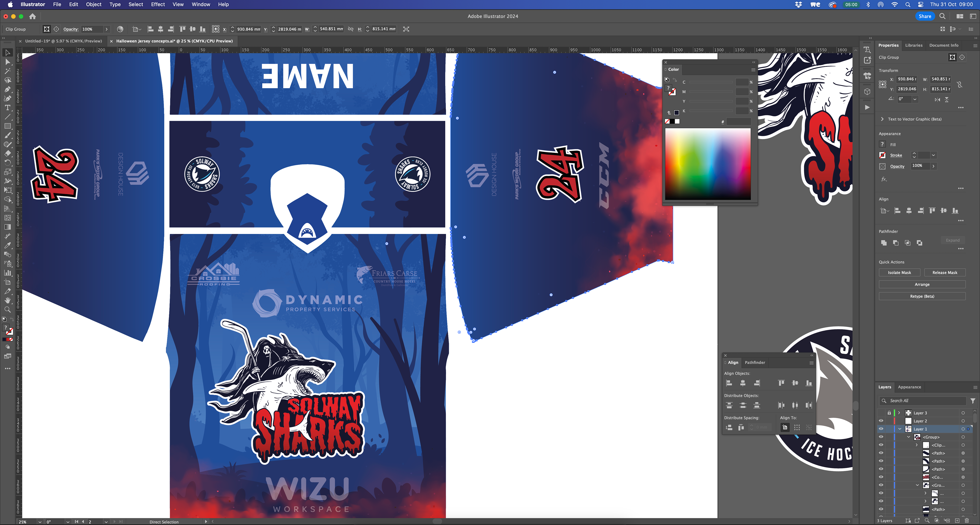
Task: Click Vertical Align Top in Align panel
Action: tap(781, 383)
